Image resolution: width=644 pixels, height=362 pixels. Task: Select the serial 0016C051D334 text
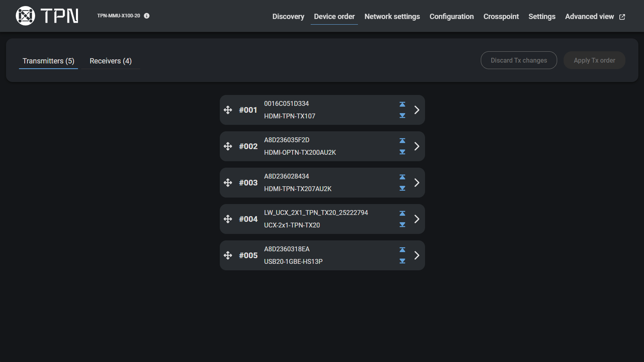(x=286, y=104)
